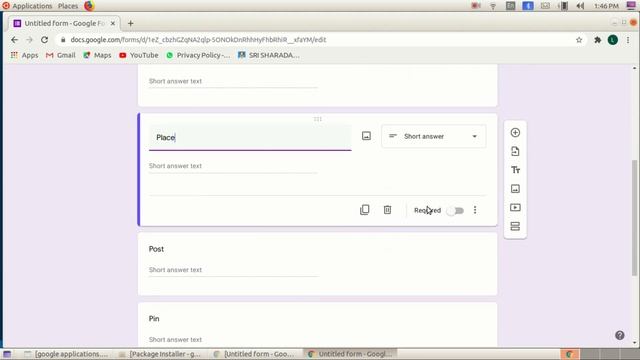Click the network icon in the top panel

(x=493, y=6)
